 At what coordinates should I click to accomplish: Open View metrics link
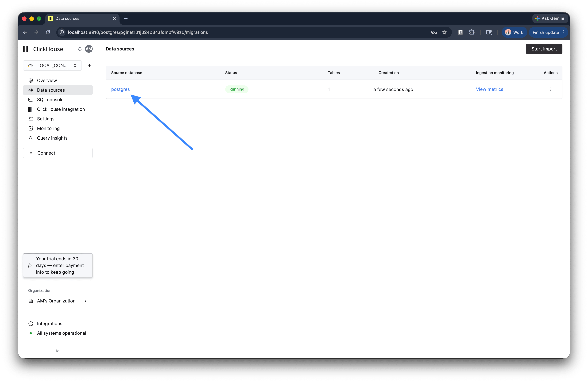tap(489, 89)
